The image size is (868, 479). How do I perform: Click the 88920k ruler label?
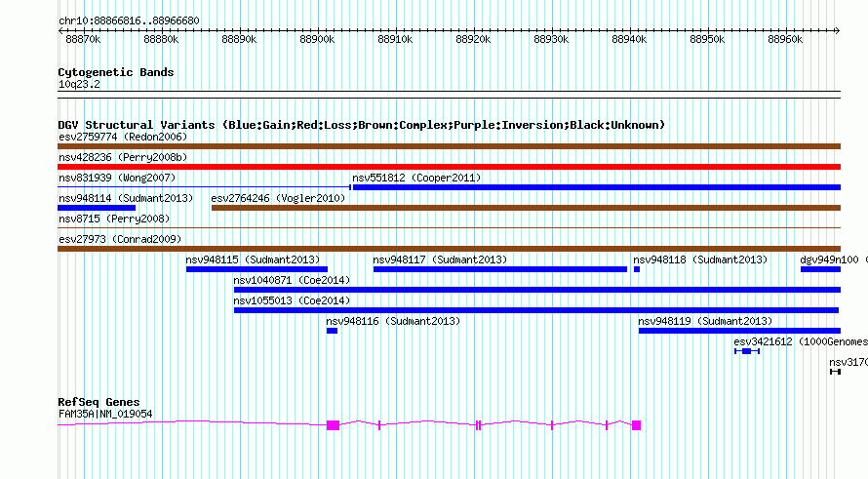(473, 39)
